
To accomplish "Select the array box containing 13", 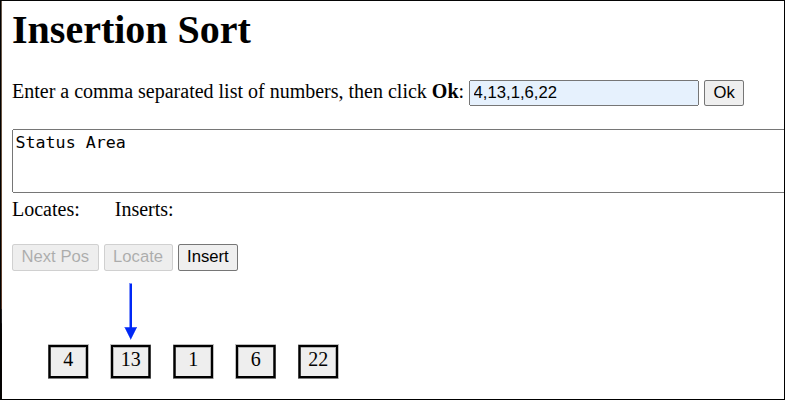I will click(131, 361).
